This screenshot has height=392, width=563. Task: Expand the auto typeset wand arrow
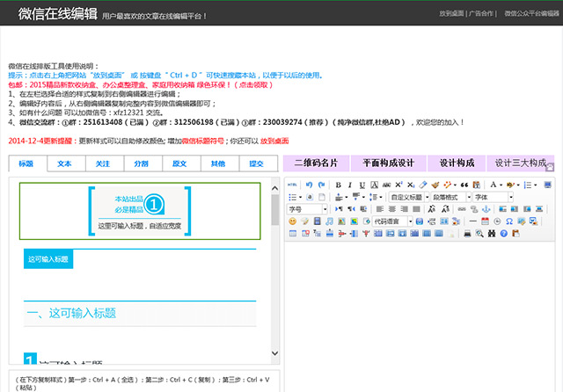pos(455,185)
